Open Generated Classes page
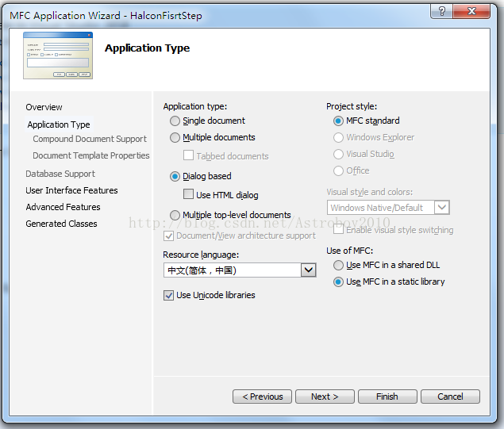The height and width of the screenshot is (429, 504). click(61, 224)
